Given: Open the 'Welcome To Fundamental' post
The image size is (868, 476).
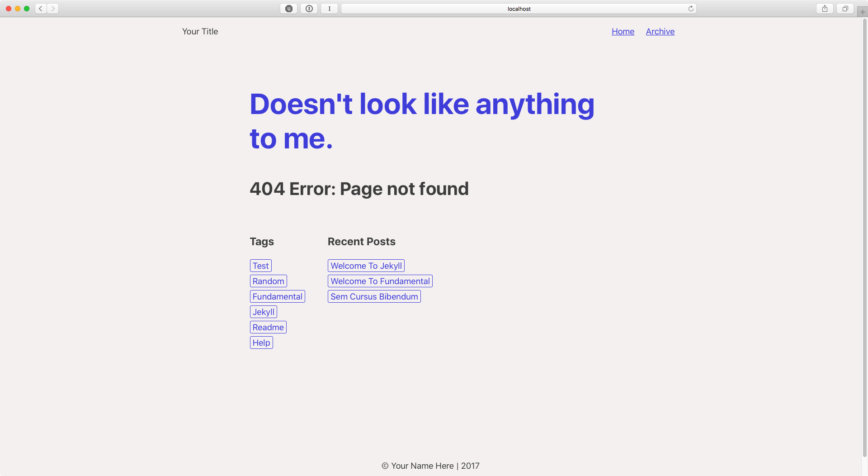Looking at the screenshot, I should pyautogui.click(x=380, y=281).
